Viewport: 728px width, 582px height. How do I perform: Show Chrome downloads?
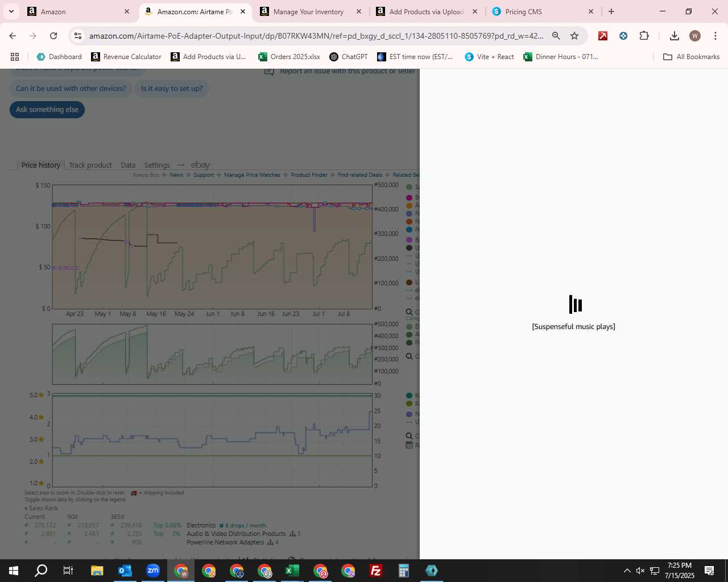click(675, 36)
